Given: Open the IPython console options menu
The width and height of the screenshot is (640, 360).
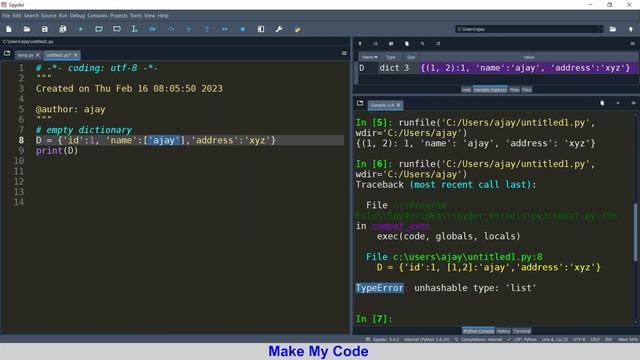Looking at the screenshot, I should click(633, 103).
